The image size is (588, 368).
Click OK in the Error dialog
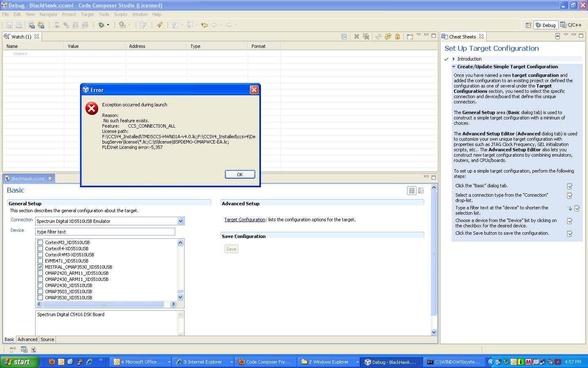pyautogui.click(x=240, y=174)
